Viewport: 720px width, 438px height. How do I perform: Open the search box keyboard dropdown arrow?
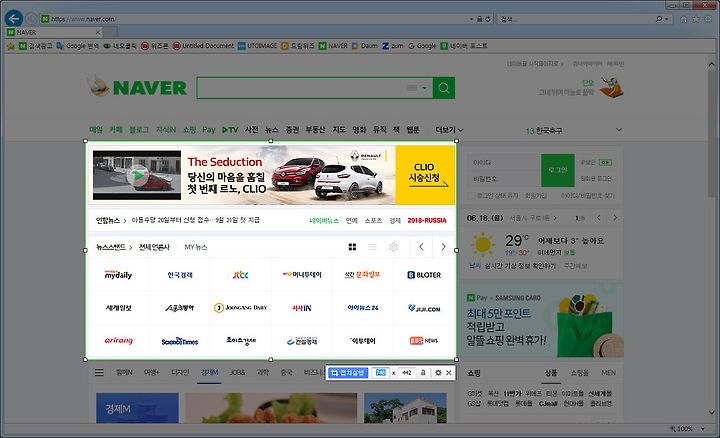424,88
